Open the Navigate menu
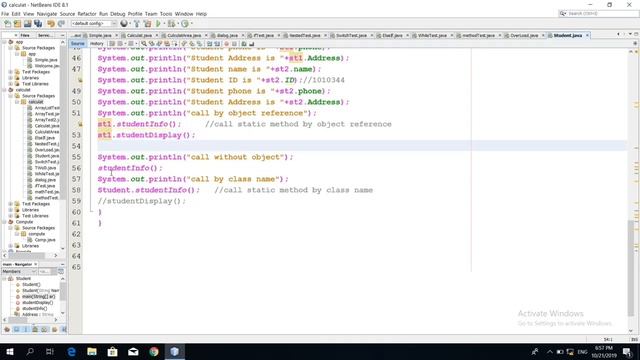The height and width of the screenshot is (360, 640). 47,14
